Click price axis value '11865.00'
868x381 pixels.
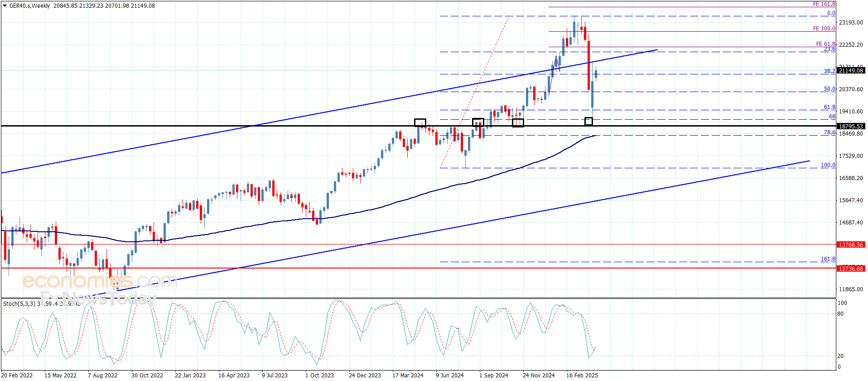[x=851, y=289]
